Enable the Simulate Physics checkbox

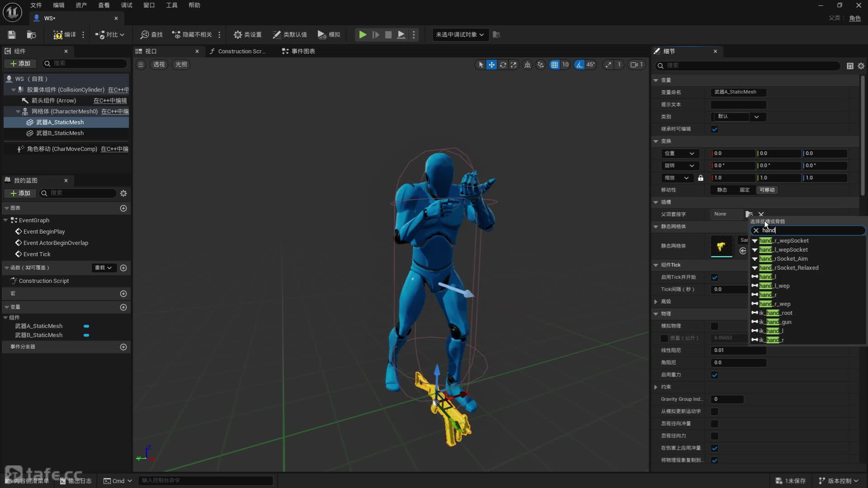click(x=714, y=326)
